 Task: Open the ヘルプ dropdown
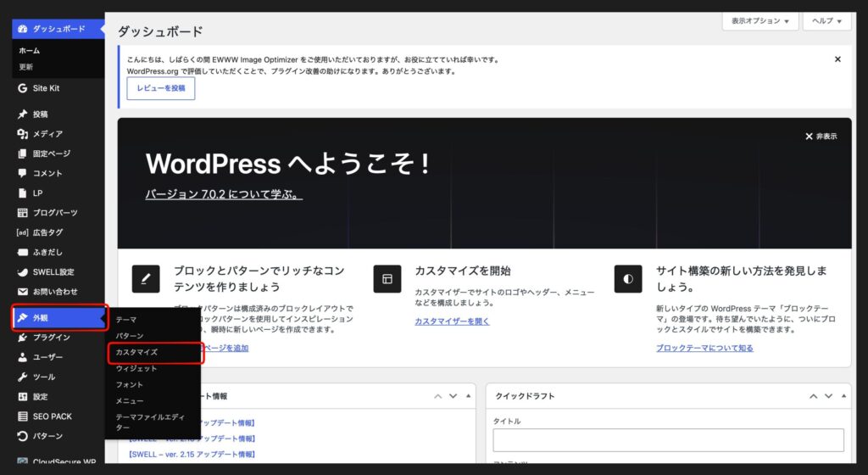(x=826, y=21)
